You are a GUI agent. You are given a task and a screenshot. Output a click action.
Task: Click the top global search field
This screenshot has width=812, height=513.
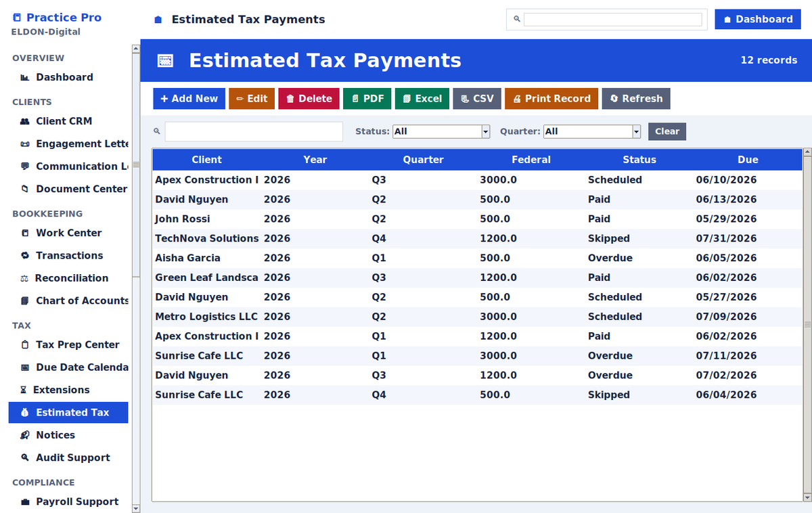pos(613,20)
